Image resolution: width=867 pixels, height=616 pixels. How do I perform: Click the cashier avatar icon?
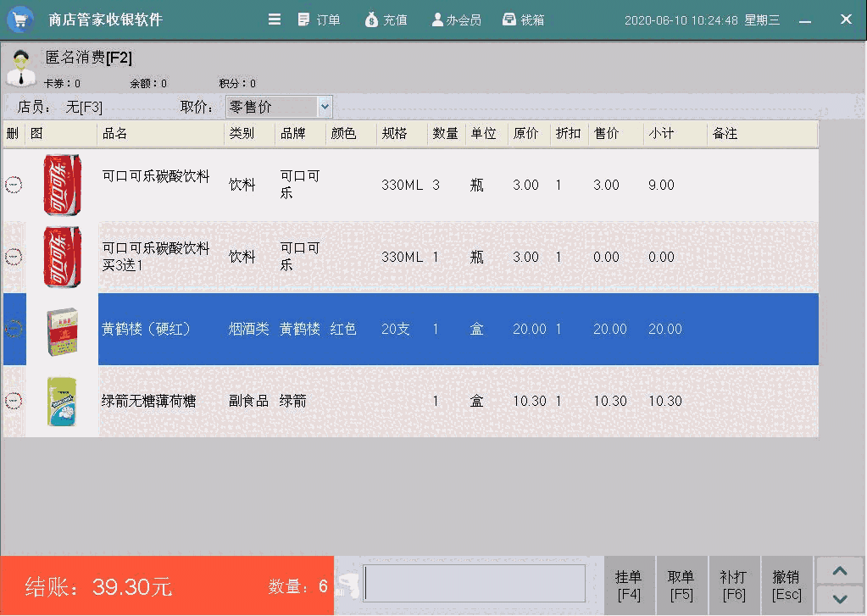click(x=19, y=68)
